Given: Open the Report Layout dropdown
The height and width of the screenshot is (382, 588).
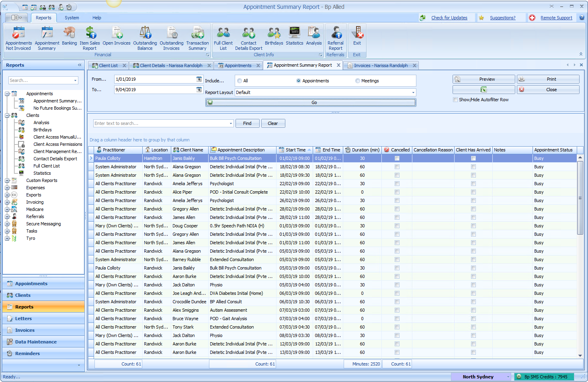Looking at the screenshot, I should click(x=413, y=92).
